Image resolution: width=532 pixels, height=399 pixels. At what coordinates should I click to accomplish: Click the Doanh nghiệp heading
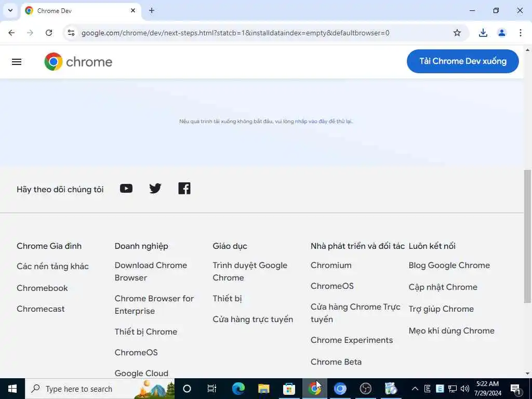[x=141, y=246]
